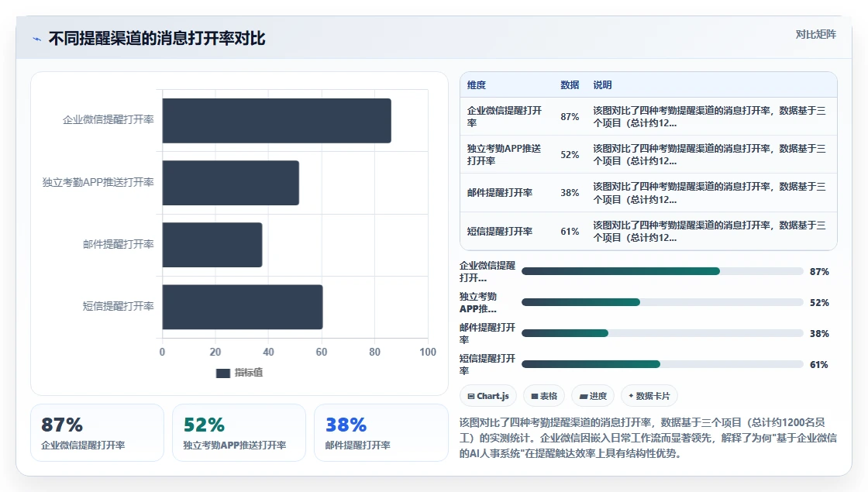868x492 pixels.
Task: Select the Chart.js tag chip
Action: click(x=487, y=396)
